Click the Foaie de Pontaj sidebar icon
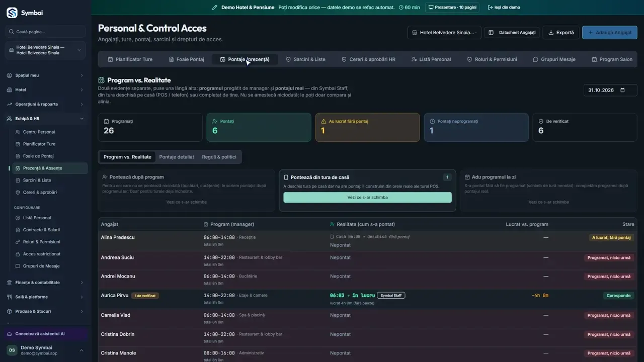The width and height of the screenshot is (644, 362). (x=18, y=156)
